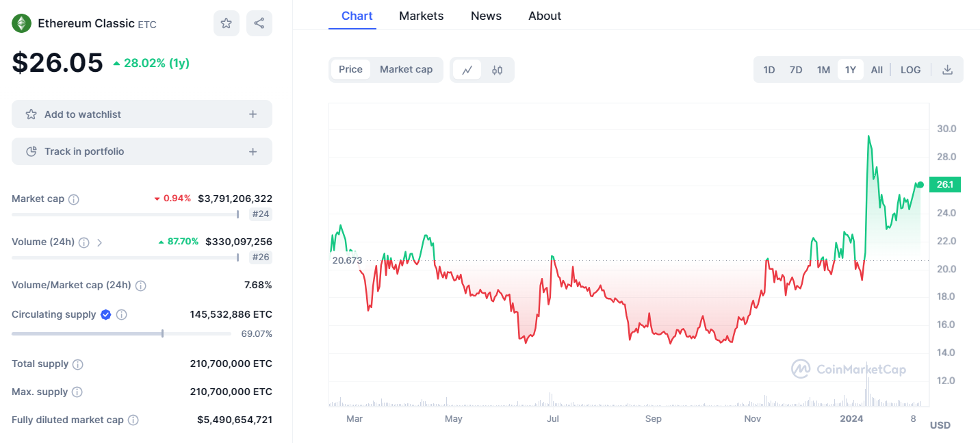Add Ethereum Classic to watchlist
The width and height of the screenshot is (980, 443).
click(x=142, y=114)
